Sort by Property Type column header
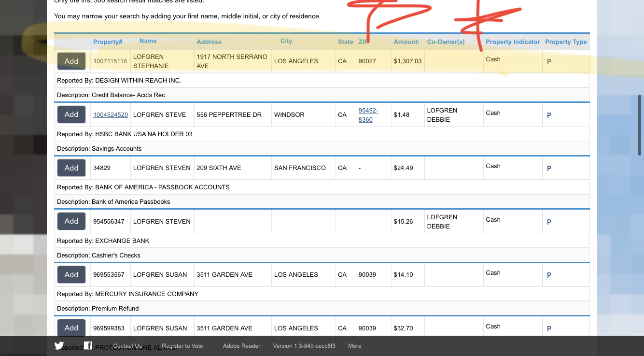 tap(566, 42)
